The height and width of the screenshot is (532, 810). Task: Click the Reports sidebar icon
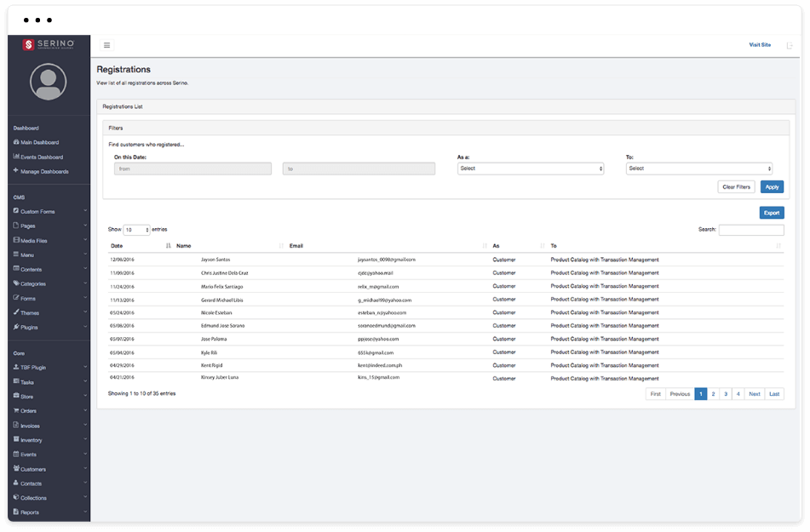16,512
